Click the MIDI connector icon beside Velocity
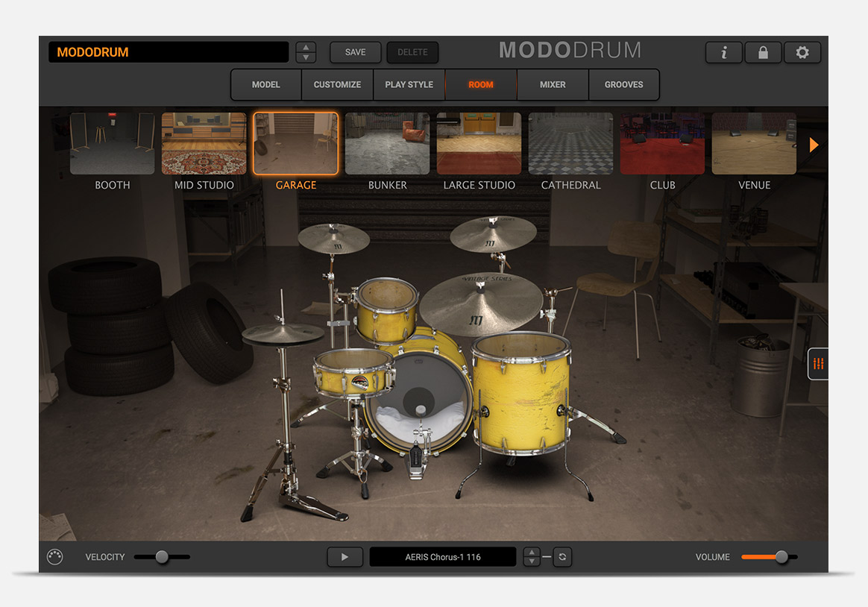This screenshot has width=868, height=607. (x=54, y=556)
